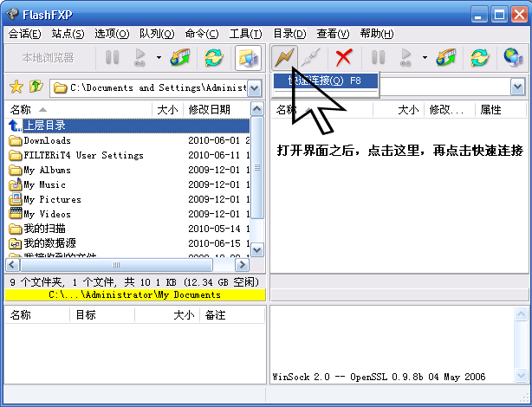The height and width of the screenshot is (407, 532).
Task: Click the log pane scroll-down arrow
Action: click(521, 375)
